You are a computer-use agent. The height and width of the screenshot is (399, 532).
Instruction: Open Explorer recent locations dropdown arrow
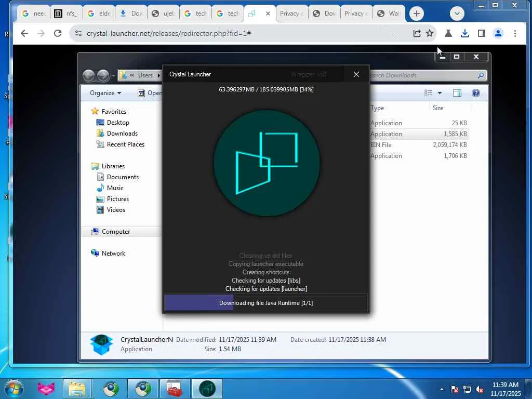(113, 75)
